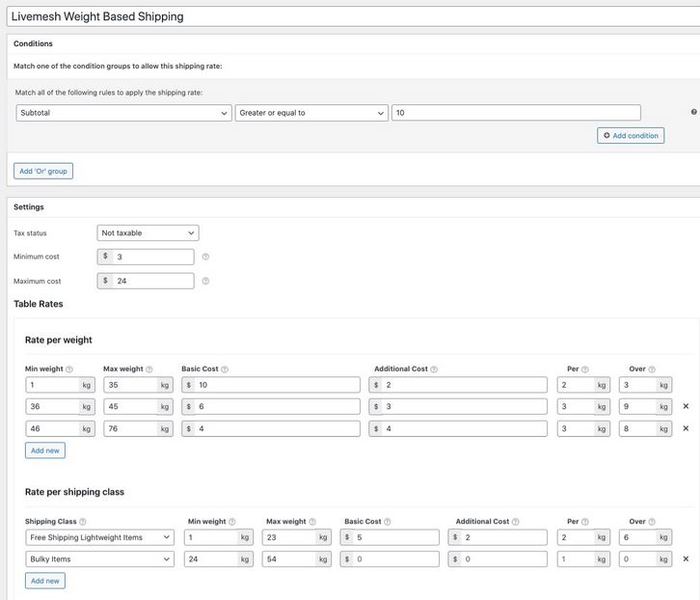Click the help icon for the Rate per weight Over column
700x600 pixels.
(652, 369)
